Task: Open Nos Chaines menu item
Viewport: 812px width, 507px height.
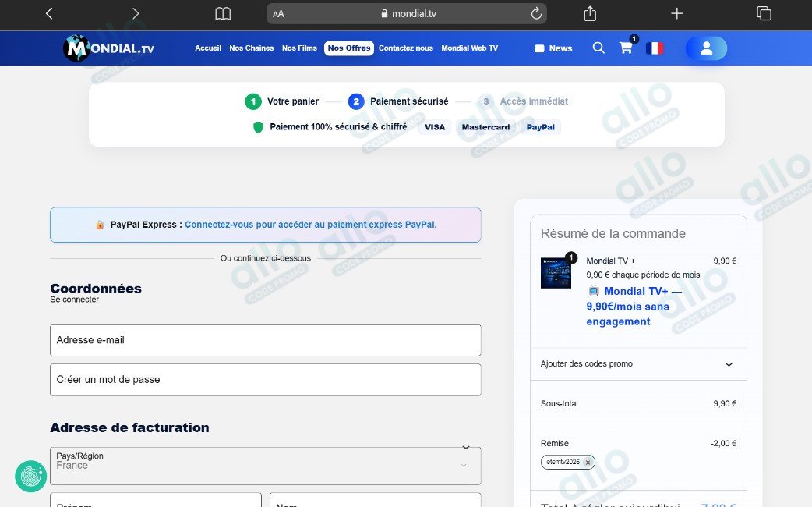Action: pos(251,48)
